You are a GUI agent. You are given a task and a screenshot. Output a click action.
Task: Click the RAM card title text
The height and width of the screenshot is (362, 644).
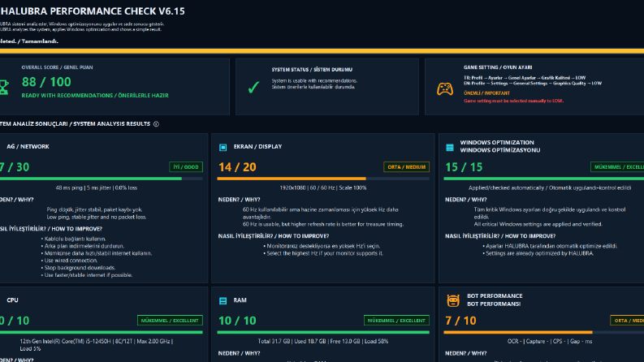pos(240,300)
